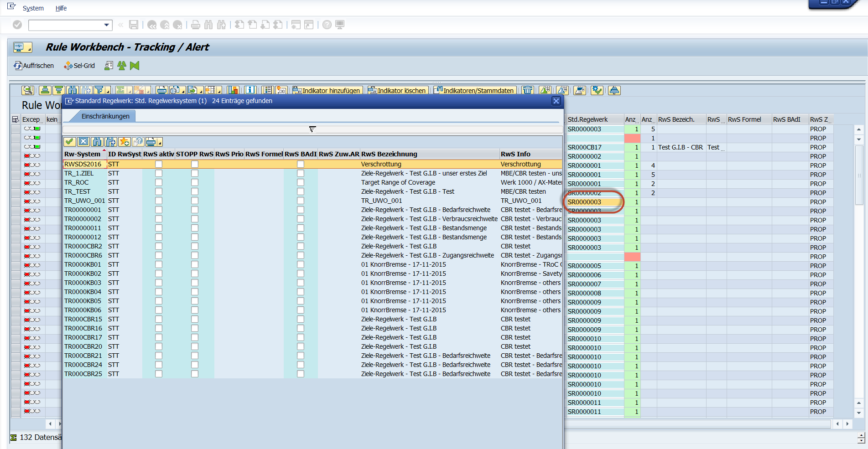
Task: Open the print icon dropdown in dialog toolbar
Action: tap(160, 144)
